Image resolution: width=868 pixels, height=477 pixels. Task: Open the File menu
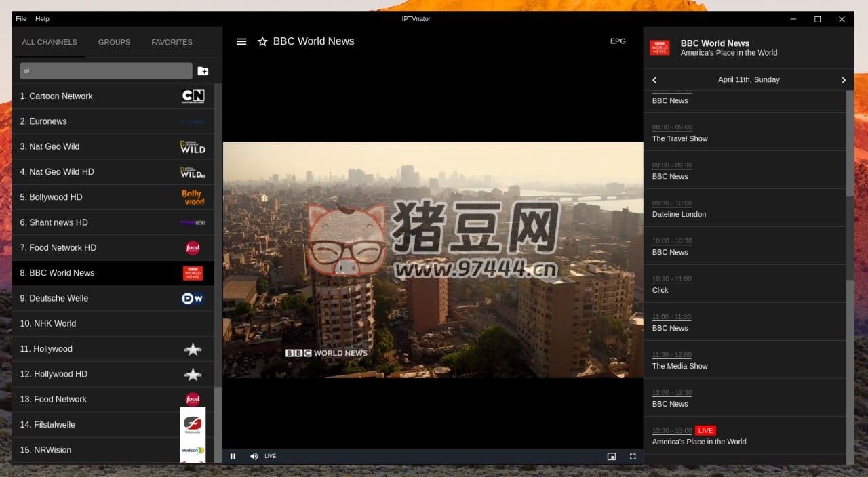click(21, 19)
